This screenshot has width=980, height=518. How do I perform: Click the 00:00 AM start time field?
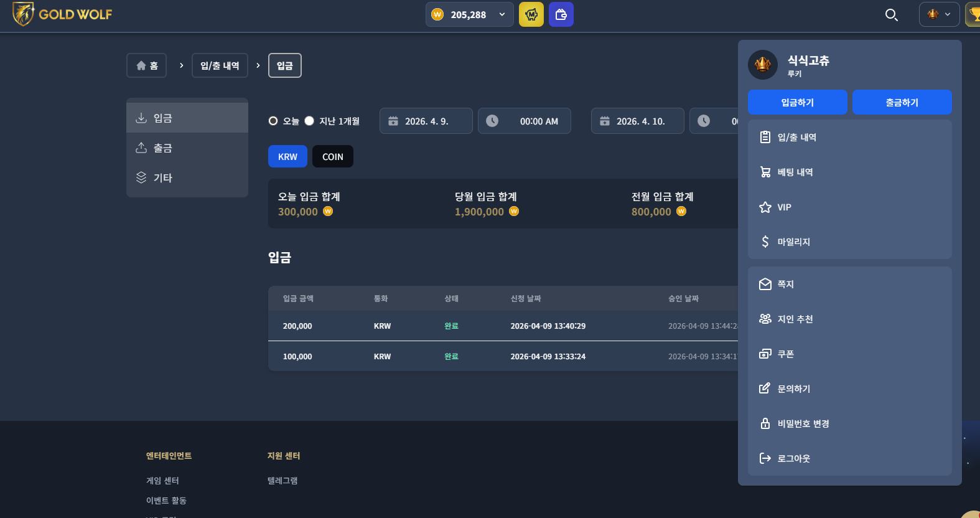coord(525,121)
